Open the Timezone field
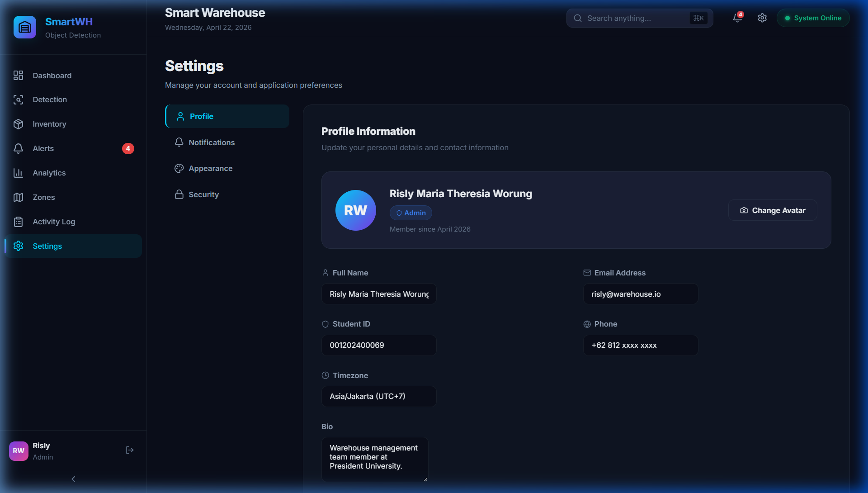This screenshot has width=868, height=493. click(x=378, y=396)
